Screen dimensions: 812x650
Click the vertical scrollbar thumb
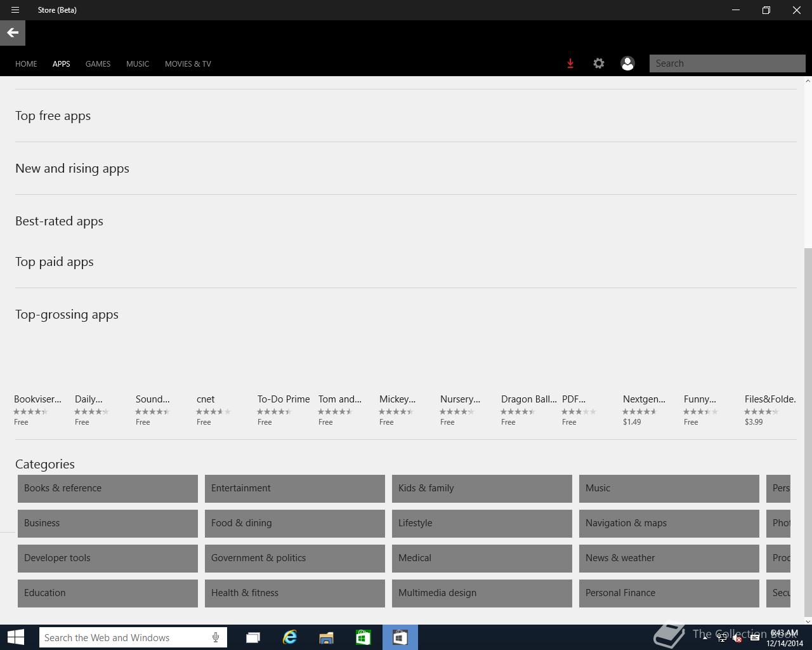pyautogui.click(x=808, y=432)
